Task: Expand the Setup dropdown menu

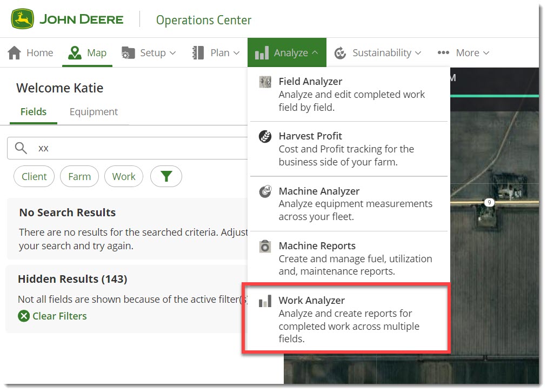Action: coord(149,52)
